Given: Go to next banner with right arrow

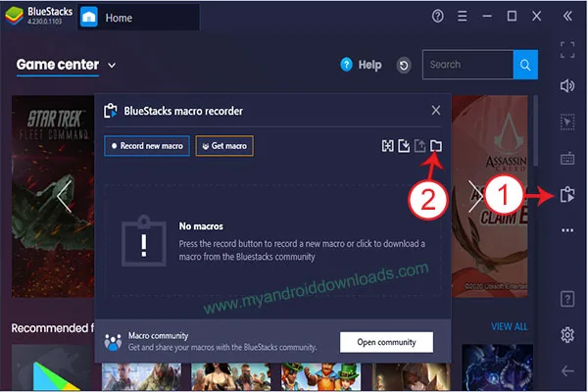Looking at the screenshot, I should tap(475, 197).
